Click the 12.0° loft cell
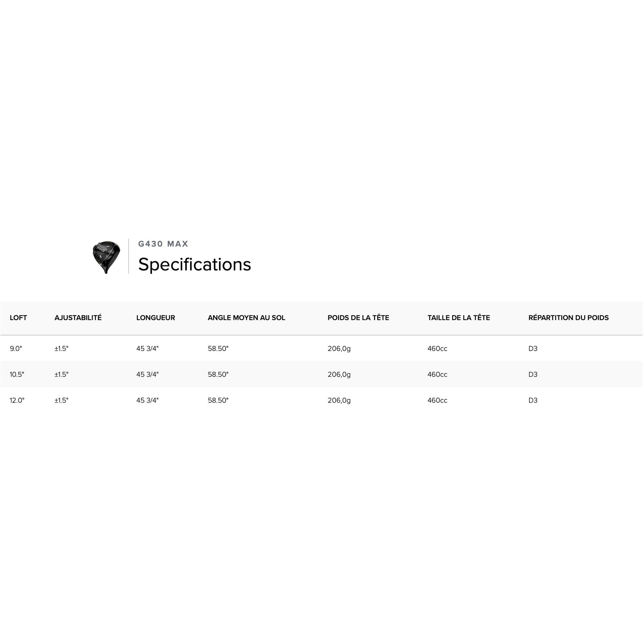The height and width of the screenshot is (644, 644). (17, 401)
